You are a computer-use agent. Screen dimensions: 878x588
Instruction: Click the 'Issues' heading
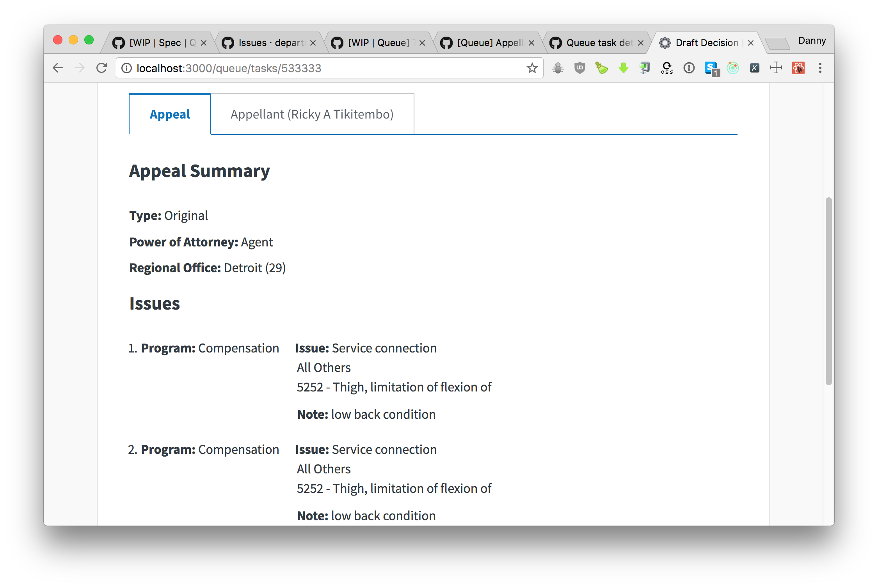[155, 304]
